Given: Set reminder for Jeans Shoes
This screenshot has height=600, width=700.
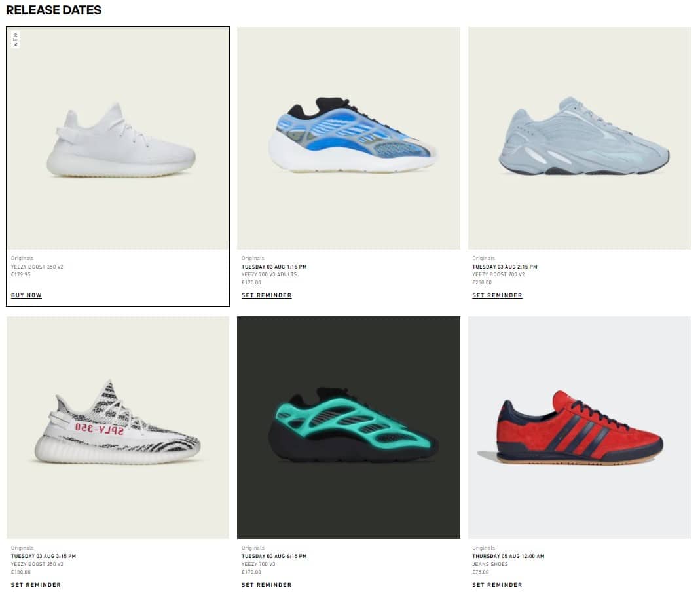Looking at the screenshot, I should tap(497, 585).
